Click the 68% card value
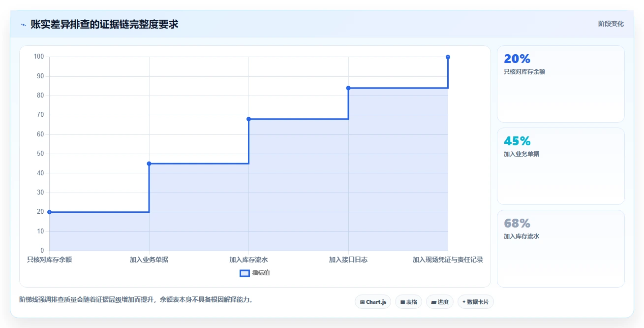 pyautogui.click(x=517, y=224)
